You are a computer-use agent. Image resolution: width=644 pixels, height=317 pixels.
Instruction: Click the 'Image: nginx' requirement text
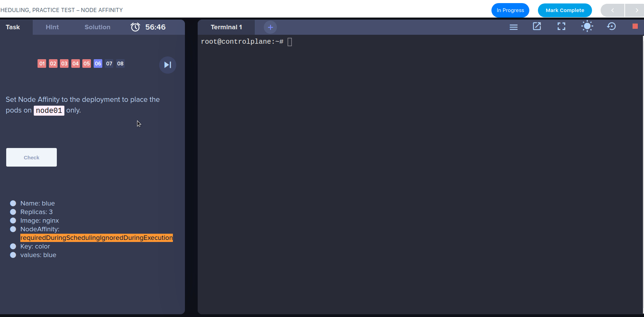tap(40, 220)
